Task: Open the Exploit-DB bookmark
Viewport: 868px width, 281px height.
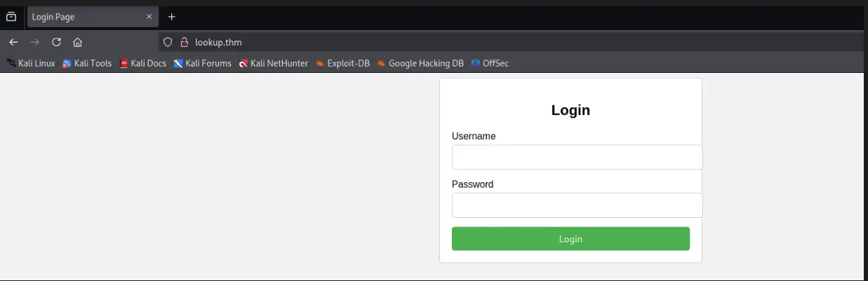Action: click(343, 63)
